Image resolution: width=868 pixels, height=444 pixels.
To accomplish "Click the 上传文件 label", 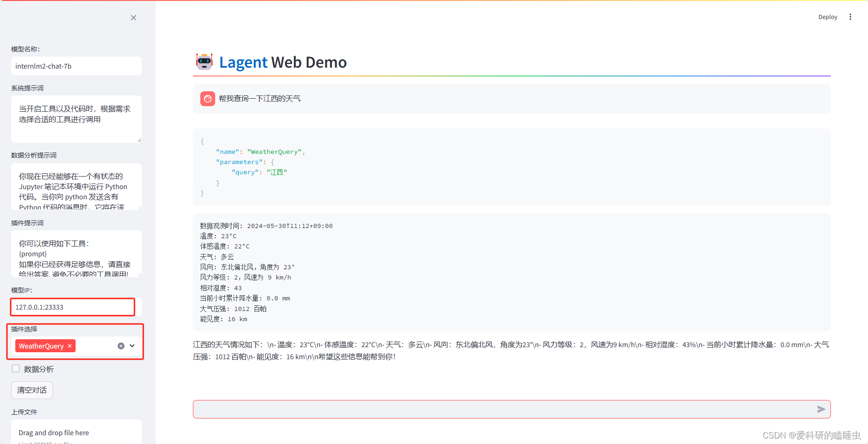I will [24, 412].
